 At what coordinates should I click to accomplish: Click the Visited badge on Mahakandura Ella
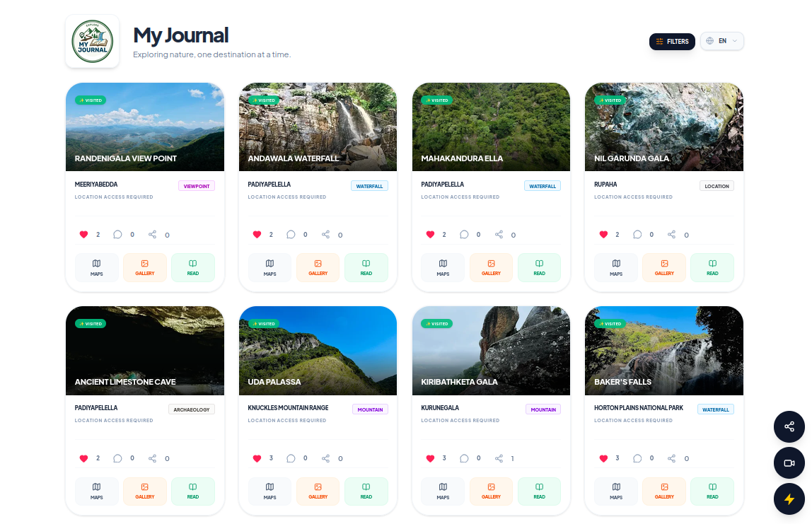[436, 100]
